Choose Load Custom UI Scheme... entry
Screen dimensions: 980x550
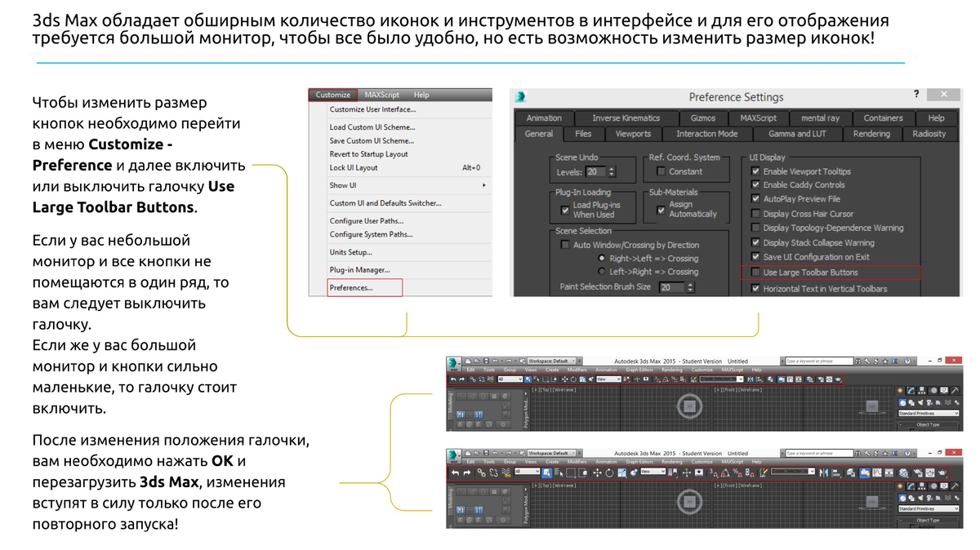tap(372, 127)
